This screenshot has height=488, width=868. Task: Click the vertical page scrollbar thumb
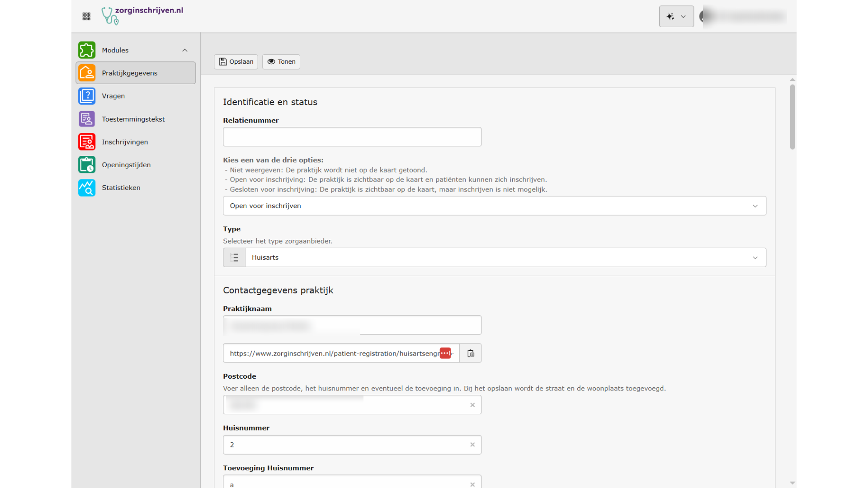792,117
